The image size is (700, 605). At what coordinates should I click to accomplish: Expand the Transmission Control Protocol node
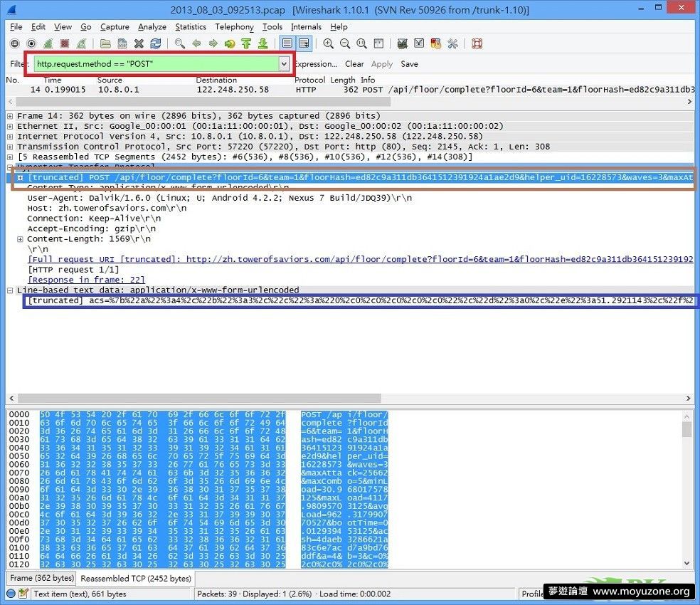10,147
